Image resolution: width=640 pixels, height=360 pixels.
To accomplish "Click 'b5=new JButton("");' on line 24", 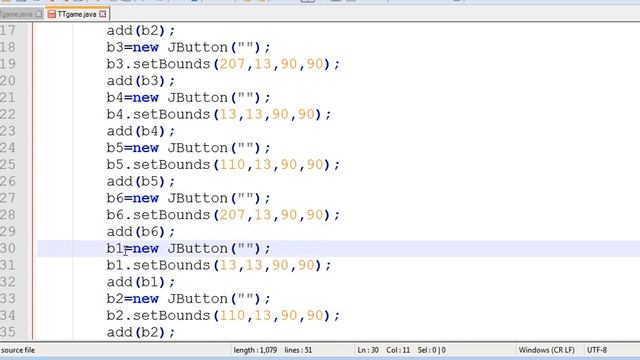I will [x=188, y=148].
